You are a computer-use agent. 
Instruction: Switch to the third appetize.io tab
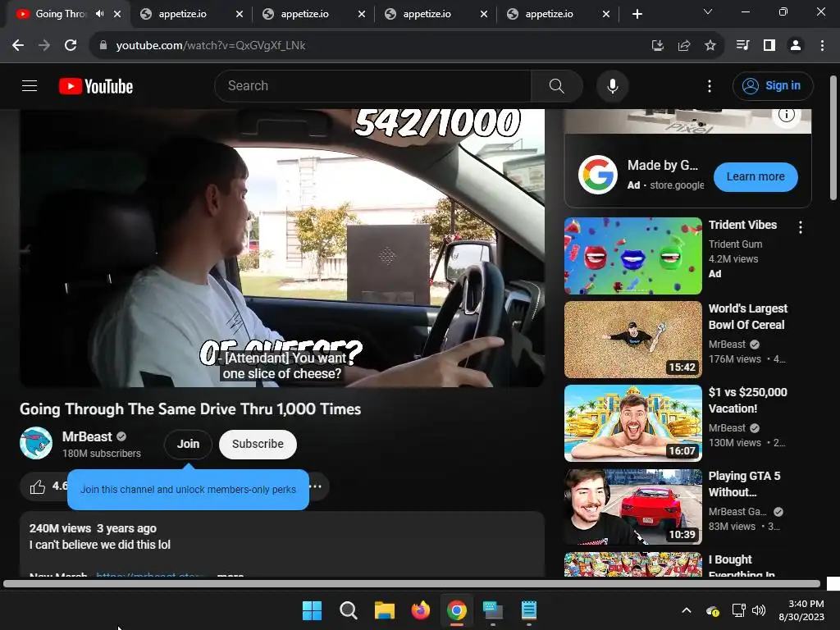[436, 14]
